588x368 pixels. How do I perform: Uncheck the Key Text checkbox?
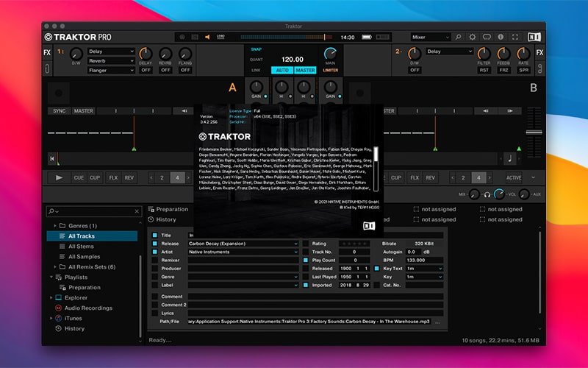click(x=378, y=269)
